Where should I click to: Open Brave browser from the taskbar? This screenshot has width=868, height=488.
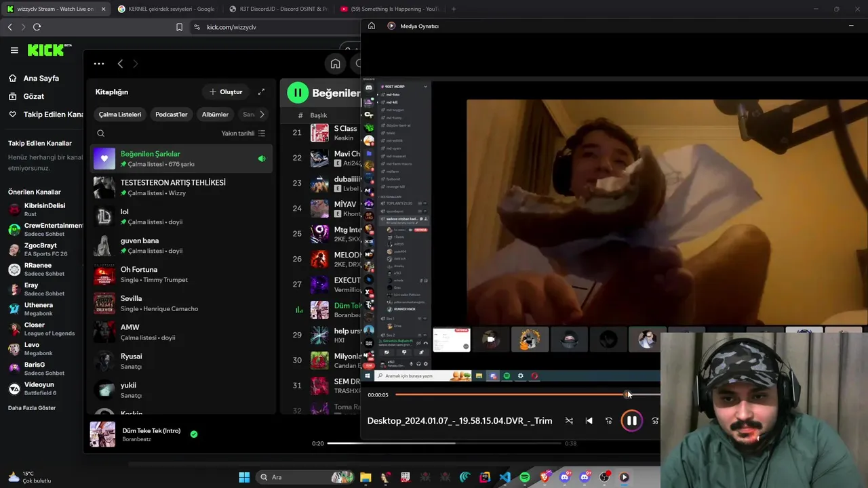(x=545, y=477)
